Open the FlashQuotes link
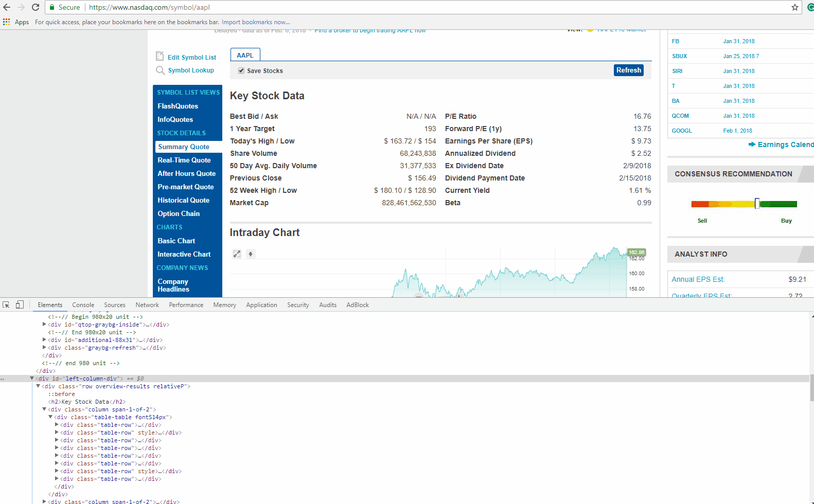The height and width of the screenshot is (504, 814). click(178, 106)
